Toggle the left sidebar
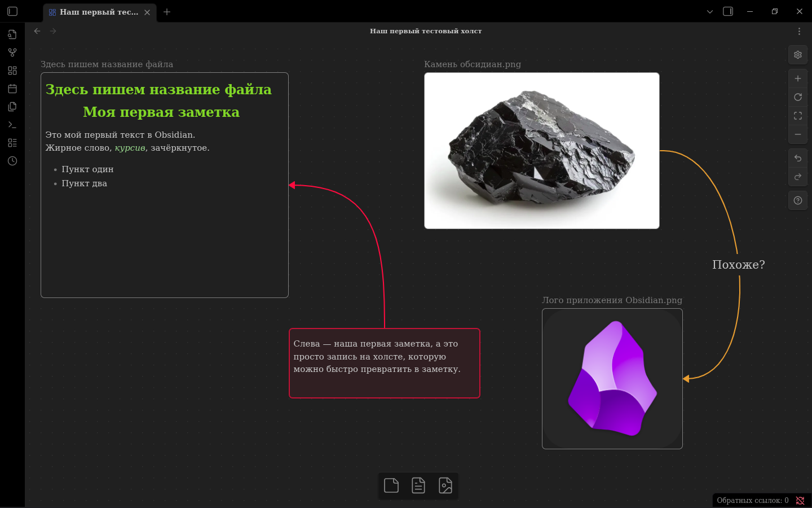The width and height of the screenshot is (812, 508). pos(12,11)
